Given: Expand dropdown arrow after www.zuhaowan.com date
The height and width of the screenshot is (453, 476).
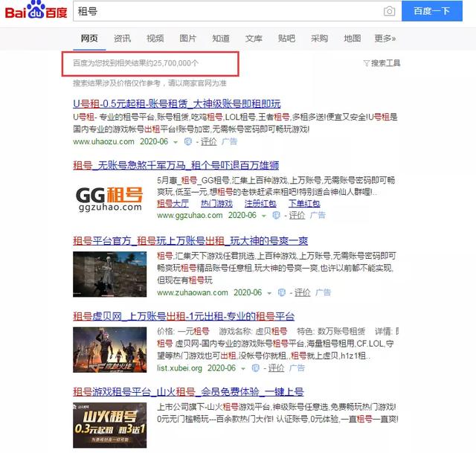Looking at the screenshot, I should (270, 292).
